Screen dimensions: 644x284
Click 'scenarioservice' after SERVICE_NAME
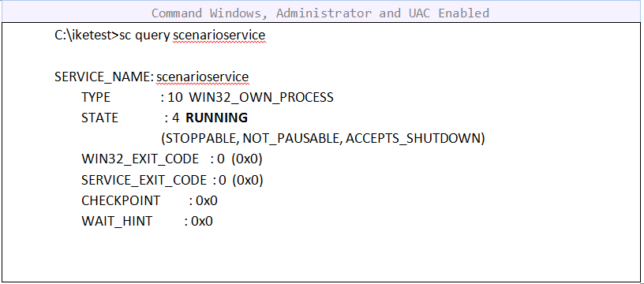[203, 77]
